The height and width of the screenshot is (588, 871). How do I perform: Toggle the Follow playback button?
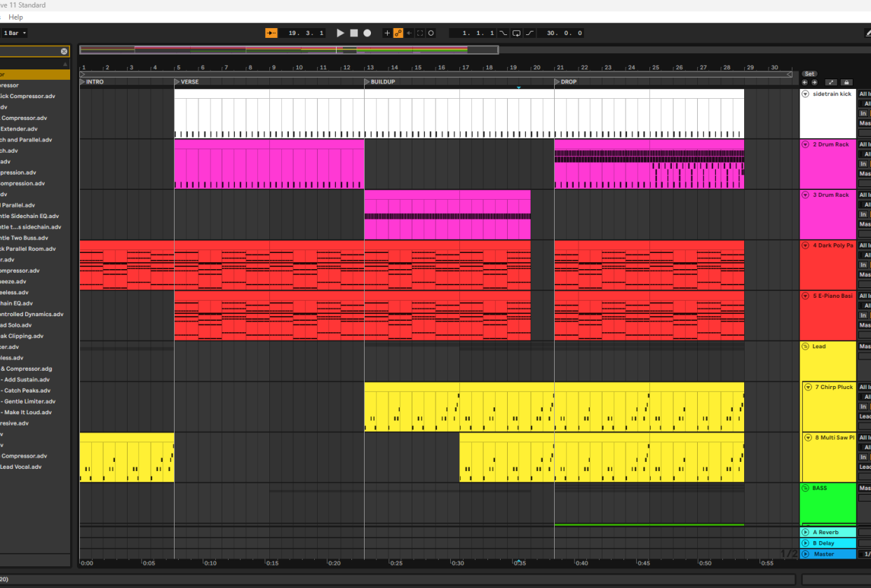pyautogui.click(x=271, y=33)
